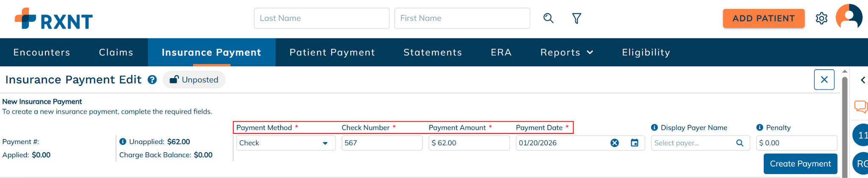The height and width of the screenshot is (178, 868).
Task: Open the user profile avatar
Action: pos(849,17)
